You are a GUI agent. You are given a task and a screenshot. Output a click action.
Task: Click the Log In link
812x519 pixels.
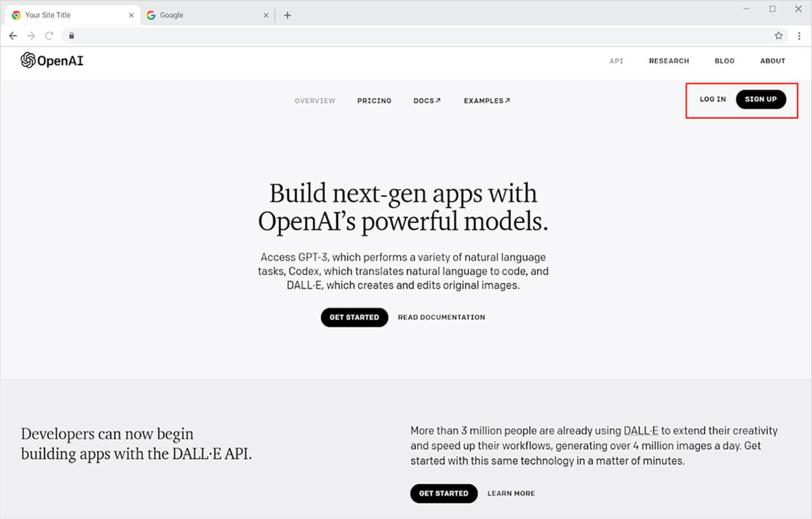pos(713,99)
